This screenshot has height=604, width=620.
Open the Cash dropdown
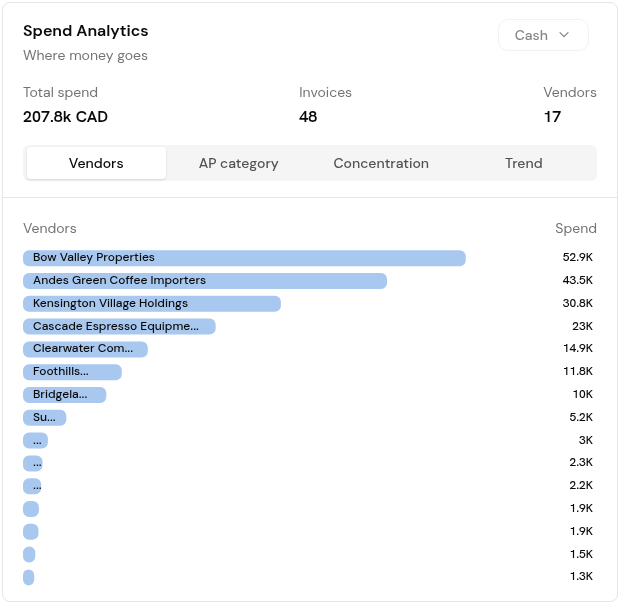pyautogui.click(x=543, y=35)
